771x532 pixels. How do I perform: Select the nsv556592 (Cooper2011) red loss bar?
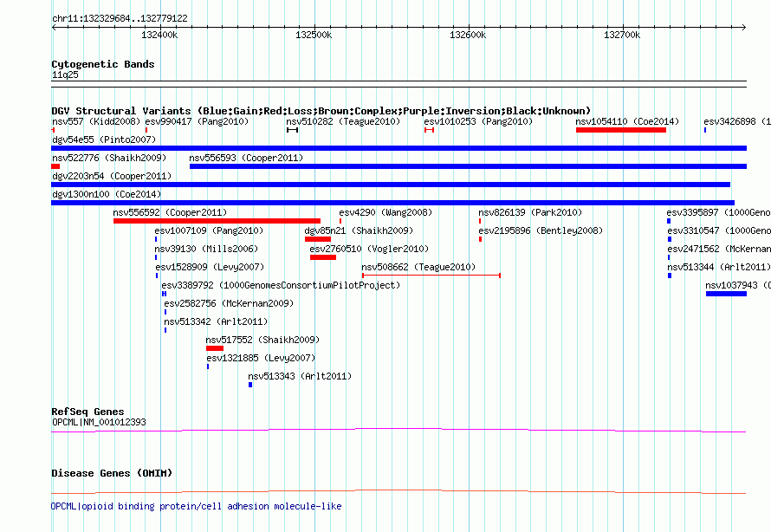tap(217, 221)
